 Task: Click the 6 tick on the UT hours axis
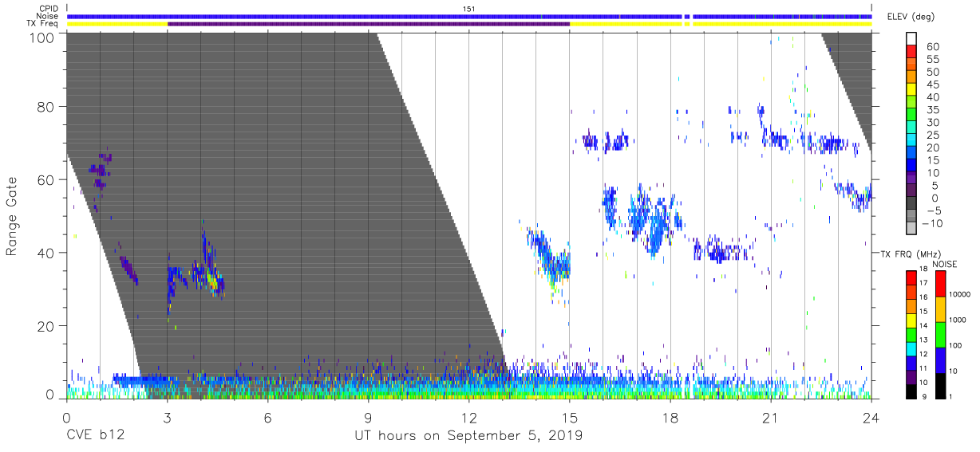click(x=267, y=418)
